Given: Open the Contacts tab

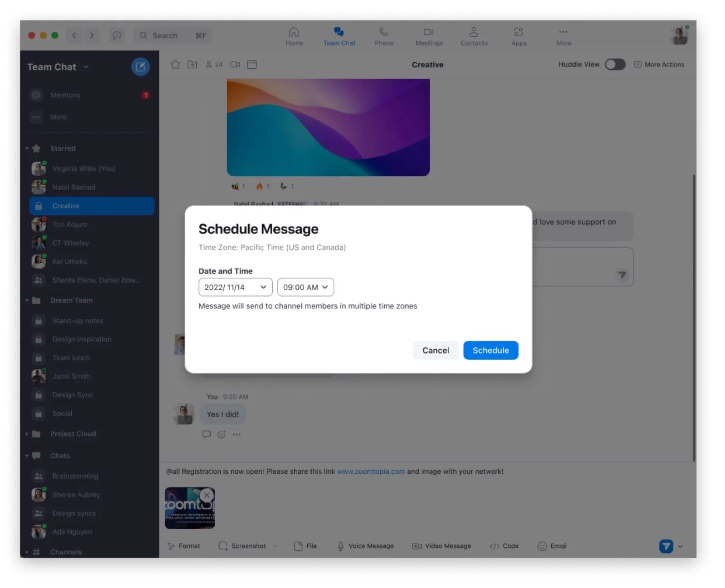Looking at the screenshot, I should point(474,36).
